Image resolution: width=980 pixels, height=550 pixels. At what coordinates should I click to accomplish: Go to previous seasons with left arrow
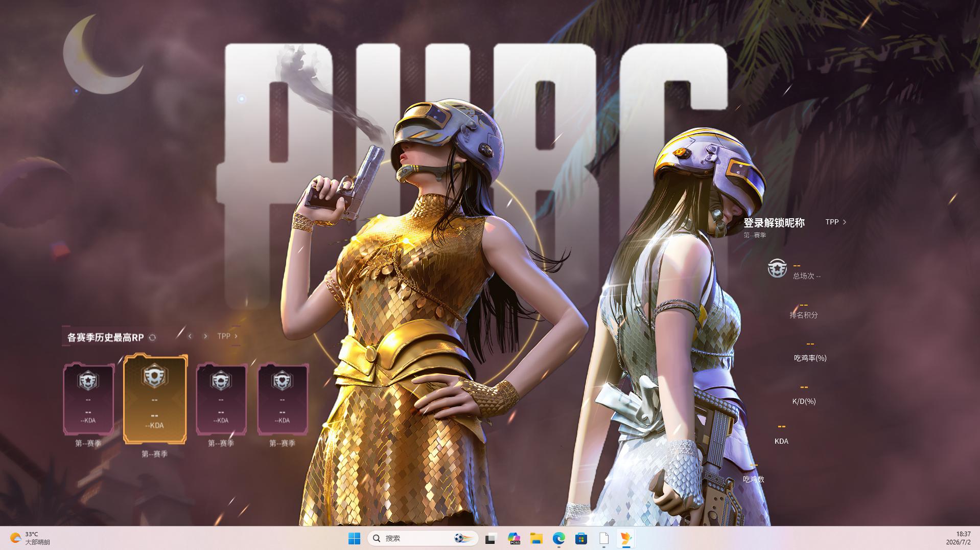(190, 336)
